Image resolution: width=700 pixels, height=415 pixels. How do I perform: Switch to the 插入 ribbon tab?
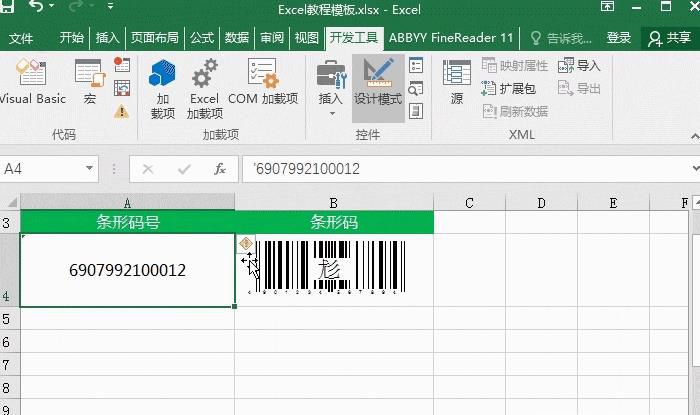108,38
